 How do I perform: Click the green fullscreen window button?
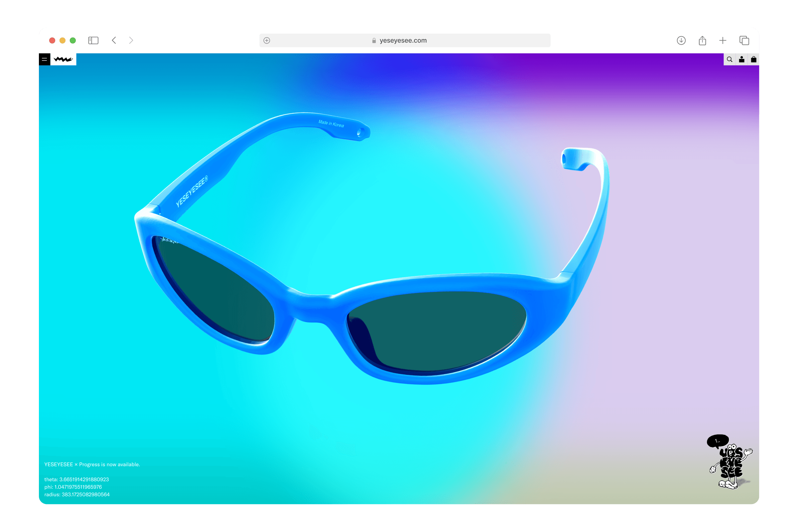click(72, 40)
